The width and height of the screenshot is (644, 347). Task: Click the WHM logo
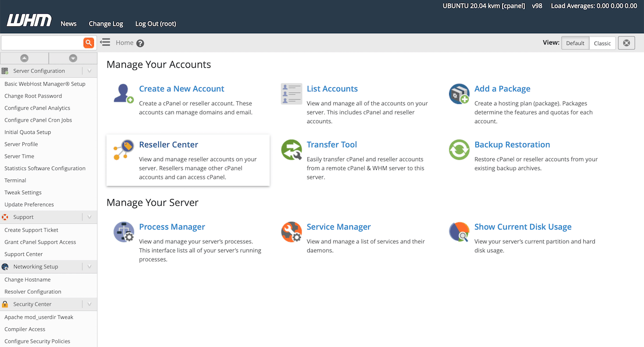[x=29, y=20]
